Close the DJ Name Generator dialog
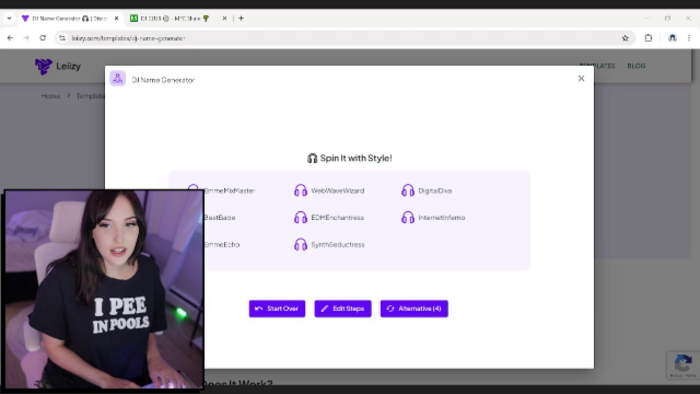 tap(581, 79)
